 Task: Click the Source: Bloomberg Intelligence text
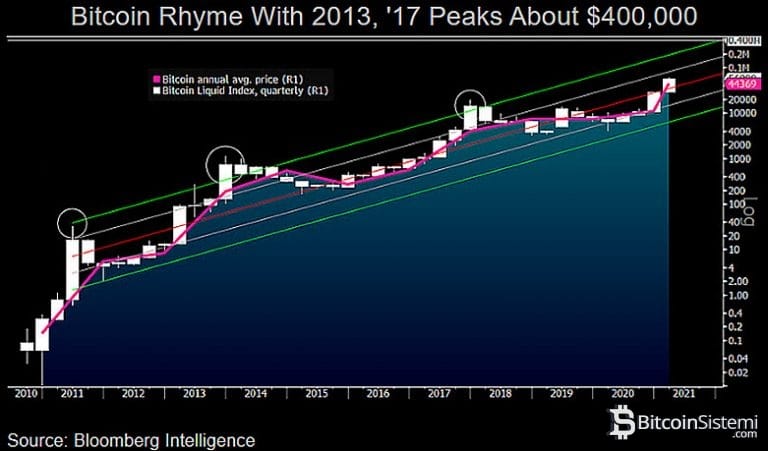pos(131,439)
